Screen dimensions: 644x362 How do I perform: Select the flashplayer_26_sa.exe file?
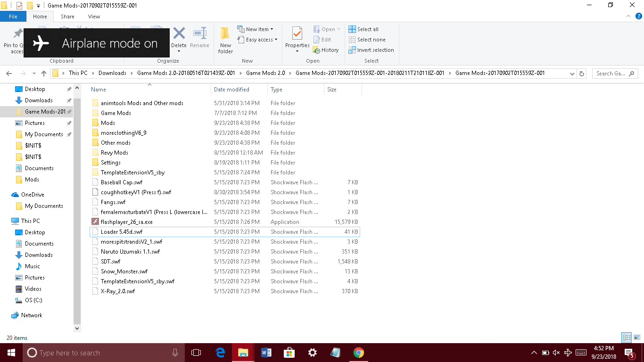(126, 222)
